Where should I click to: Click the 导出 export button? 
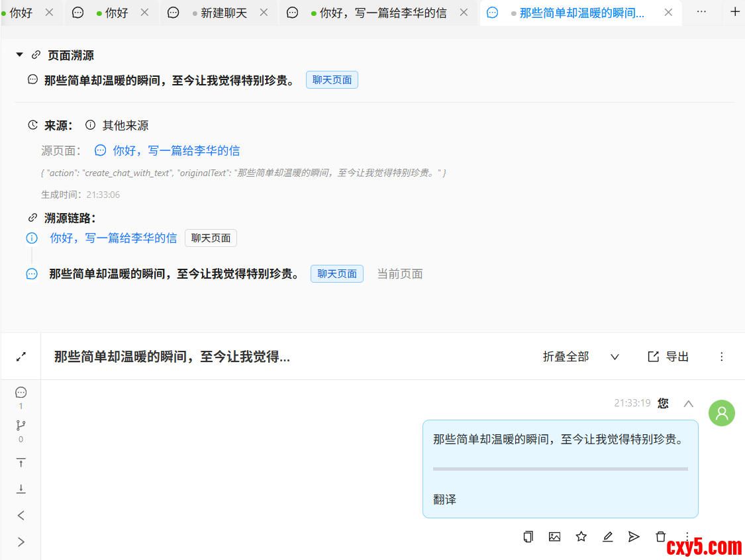[668, 357]
